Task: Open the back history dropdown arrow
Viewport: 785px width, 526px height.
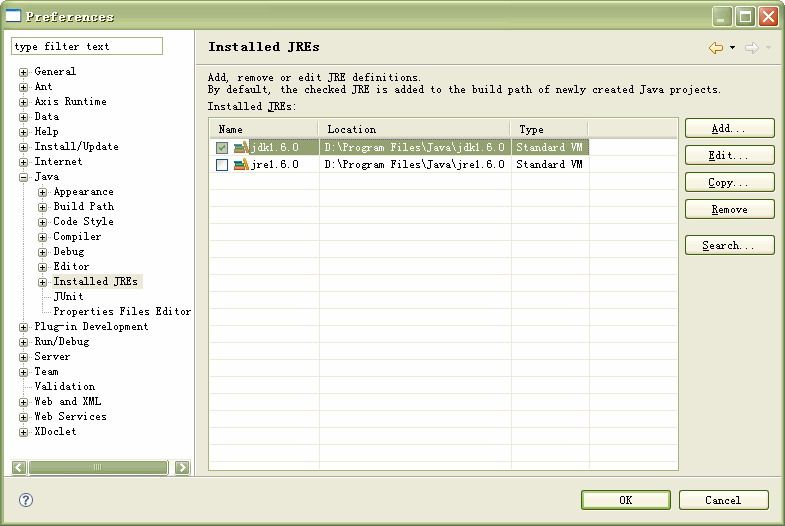Action: pyautogui.click(x=732, y=48)
